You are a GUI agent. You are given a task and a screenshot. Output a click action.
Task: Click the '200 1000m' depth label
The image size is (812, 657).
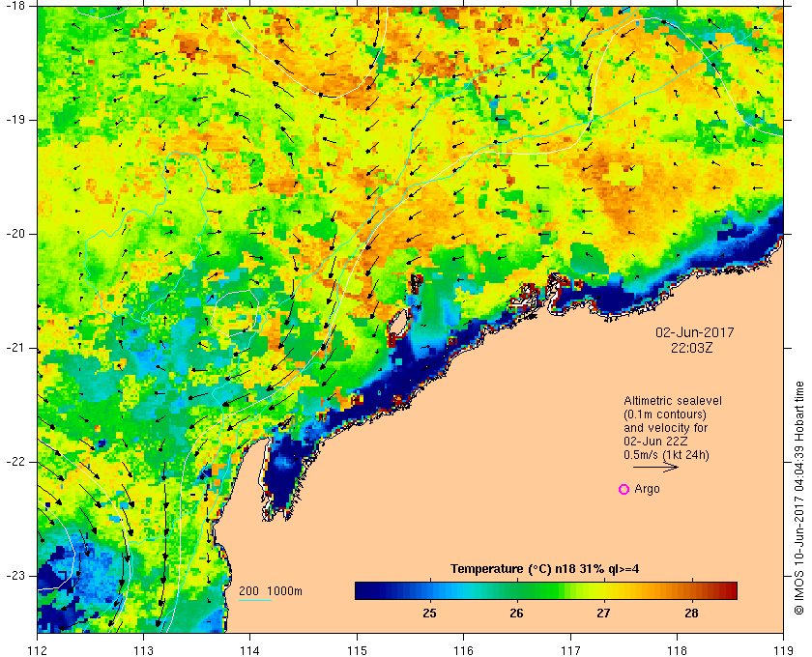coord(271,591)
